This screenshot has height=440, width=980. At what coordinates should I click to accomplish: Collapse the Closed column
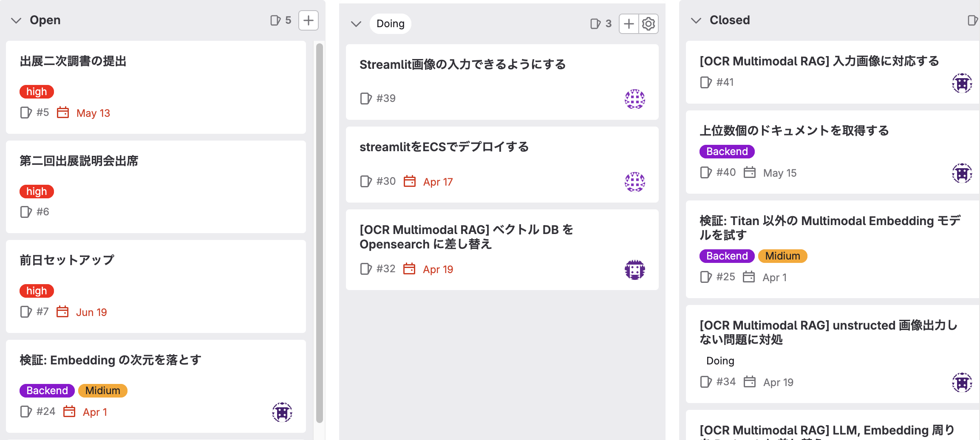click(x=696, y=20)
